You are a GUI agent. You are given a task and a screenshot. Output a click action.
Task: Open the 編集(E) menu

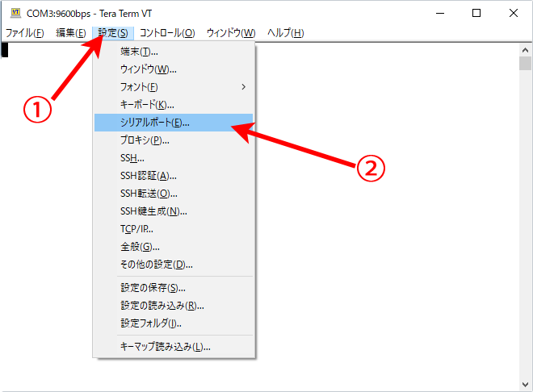70,33
